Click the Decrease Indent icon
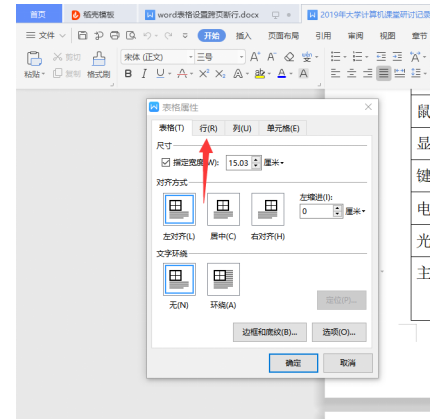This screenshot has width=438, height=420. tap(381, 57)
